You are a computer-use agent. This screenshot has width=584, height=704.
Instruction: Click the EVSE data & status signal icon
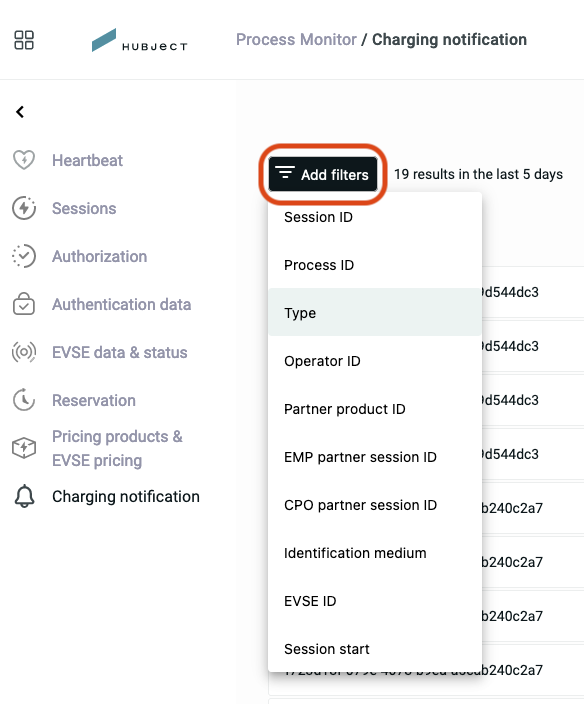24,352
